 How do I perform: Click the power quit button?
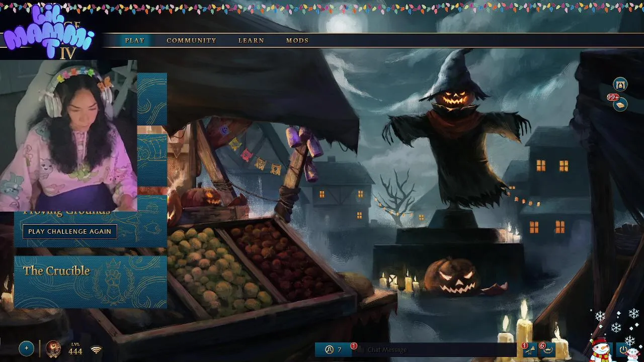click(624, 350)
